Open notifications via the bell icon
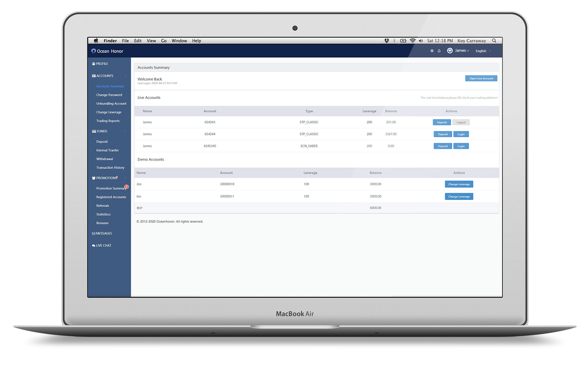The height and width of the screenshot is (392, 588). point(439,51)
